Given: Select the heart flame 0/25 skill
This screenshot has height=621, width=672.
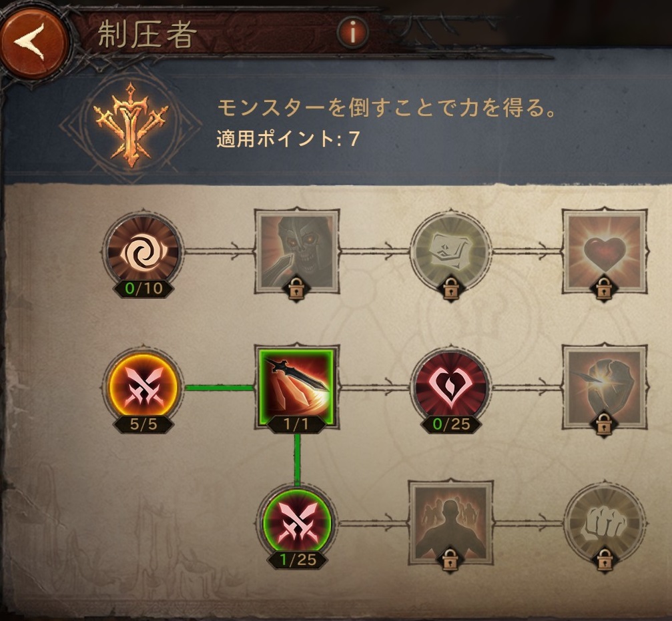Looking at the screenshot, I should coord(450,388).
